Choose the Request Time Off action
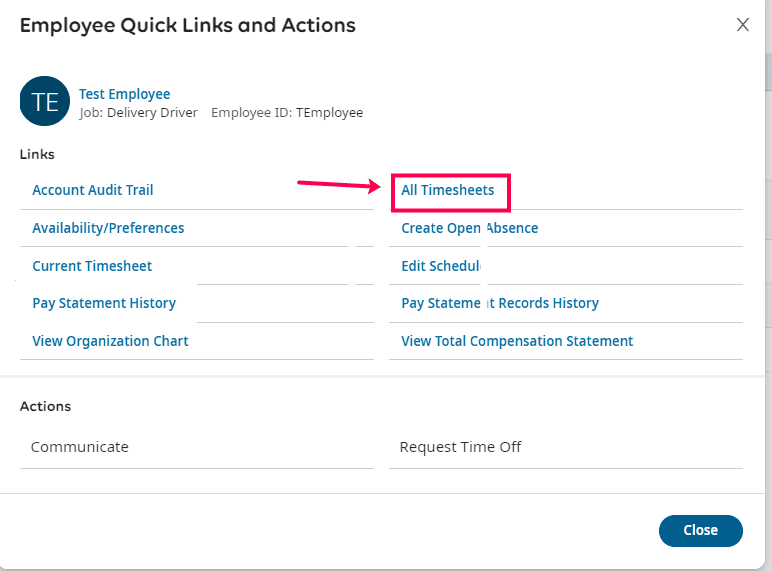 click(460, 447)
